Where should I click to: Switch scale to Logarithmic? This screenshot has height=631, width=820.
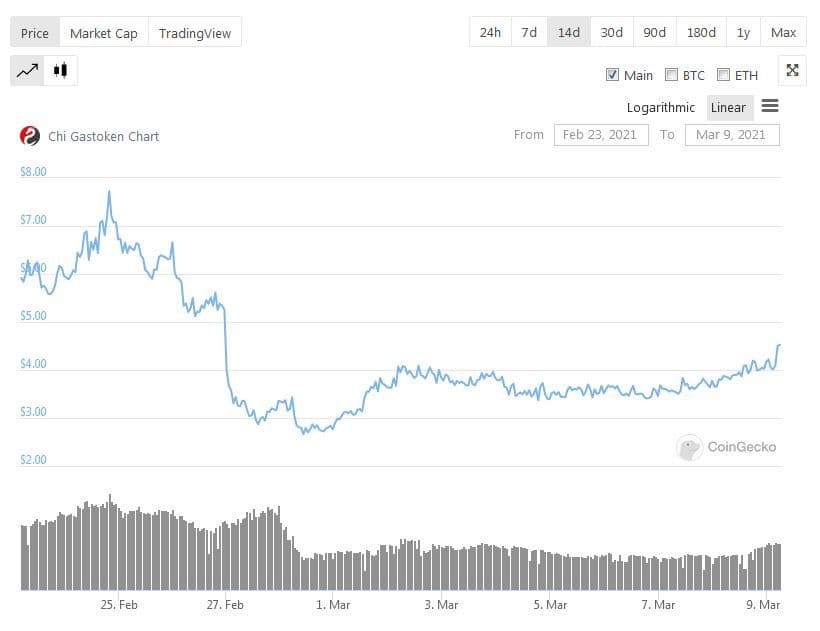pos(660,108)
